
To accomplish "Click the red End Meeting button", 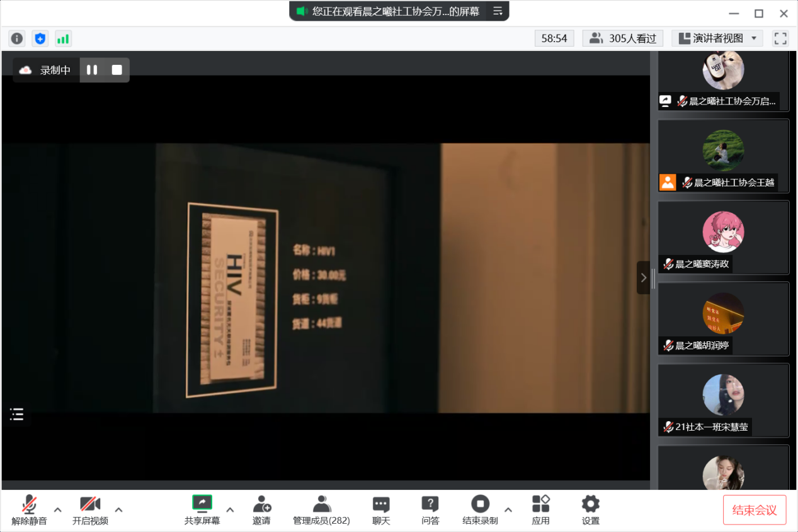I will pyautogui.click(x=755, y=510).
